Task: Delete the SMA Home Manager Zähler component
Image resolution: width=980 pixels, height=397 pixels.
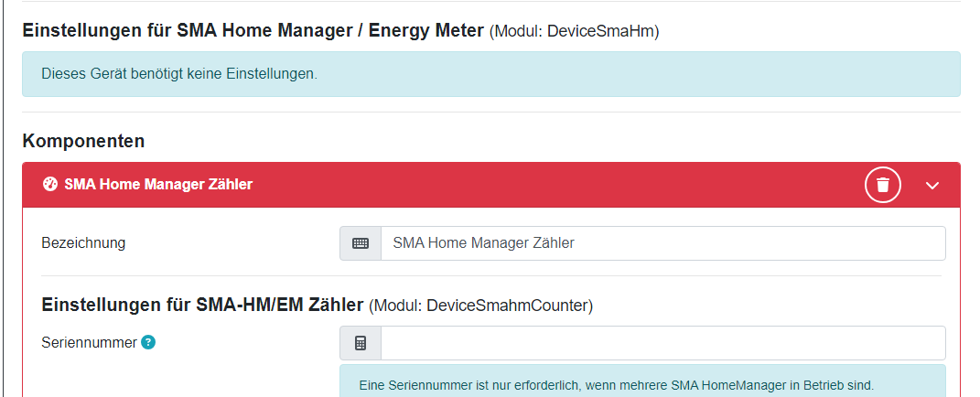Action: [x=883, y=185]
